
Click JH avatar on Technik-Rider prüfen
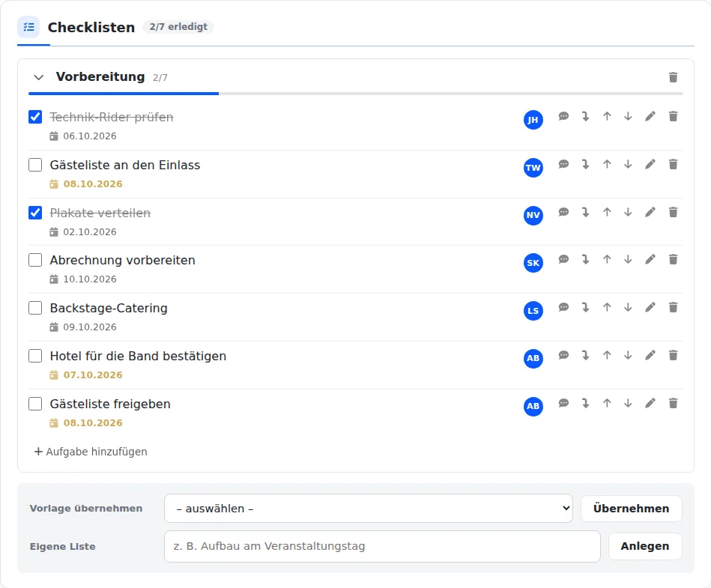point(533,120)
